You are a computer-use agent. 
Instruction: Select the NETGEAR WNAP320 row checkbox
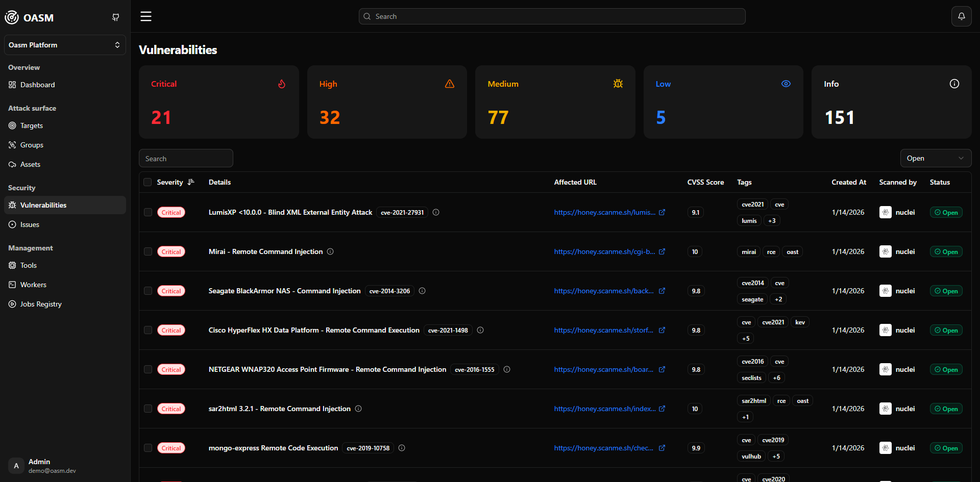pos(148,369)
